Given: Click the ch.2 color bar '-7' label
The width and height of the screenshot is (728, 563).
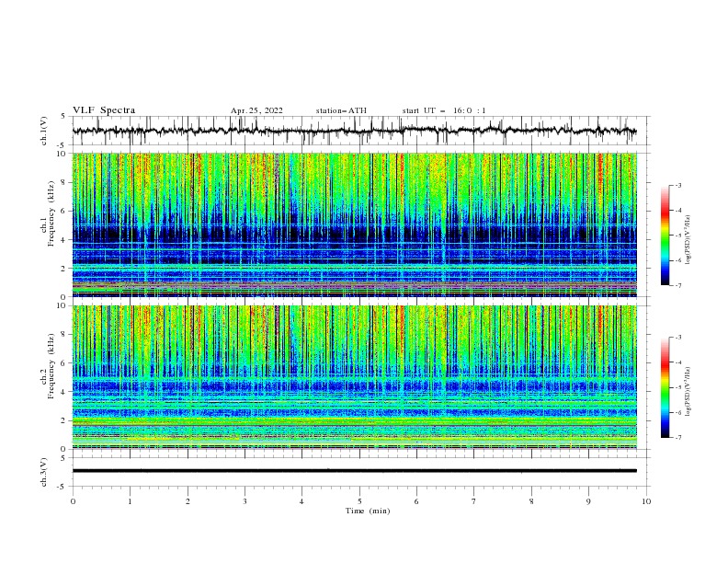Looking at the screenshot, I should pos(677,438).
